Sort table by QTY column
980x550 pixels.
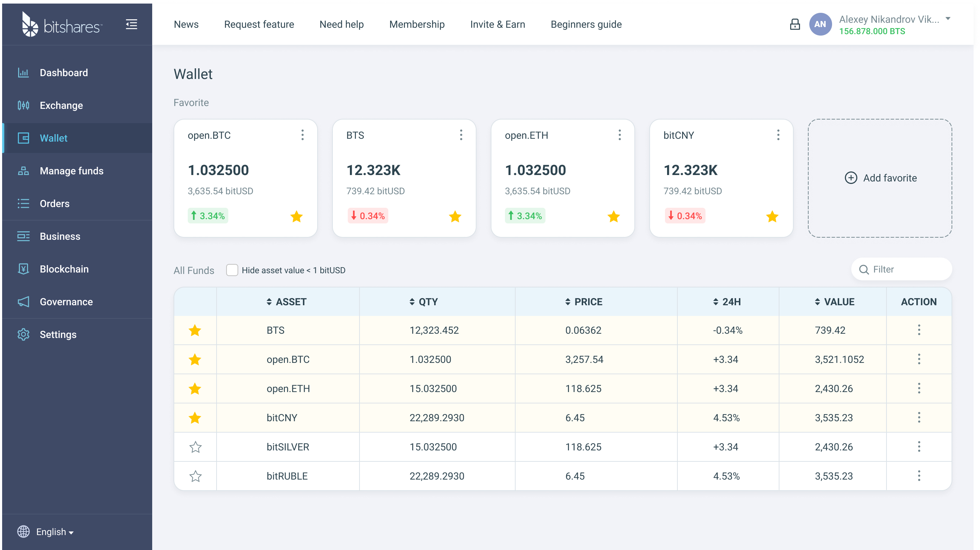(x=424, y=302)
